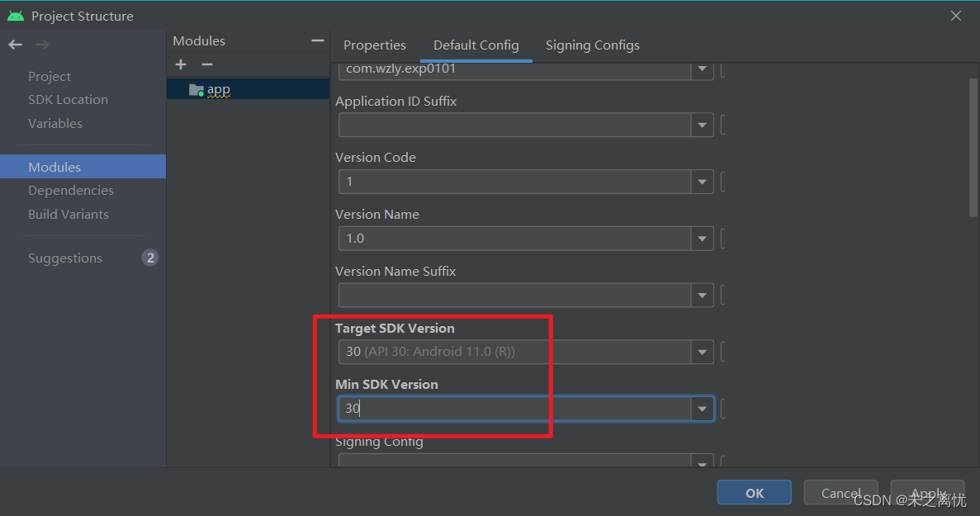Click the Modules panel header label

click(199, 40)
